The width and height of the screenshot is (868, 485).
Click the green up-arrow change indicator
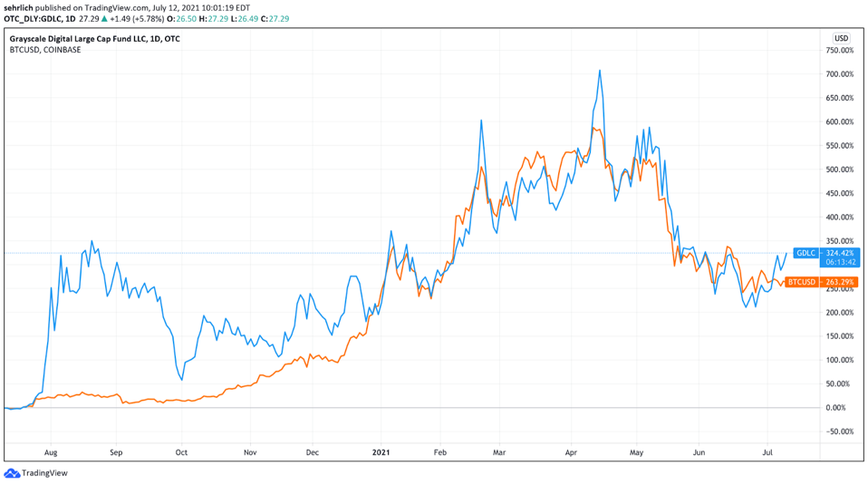[104, 19]
